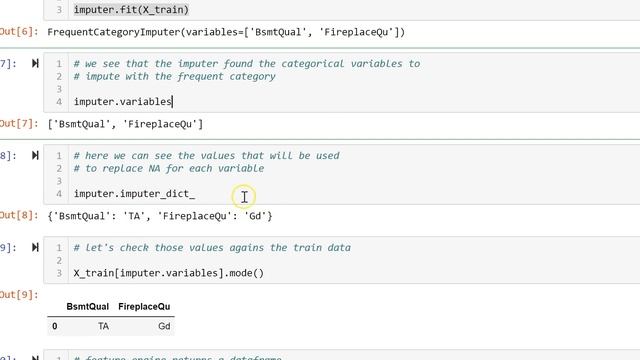Screen dimensions: 640x360
Task: Click row index 0 in output table
Action: [55, 326]
